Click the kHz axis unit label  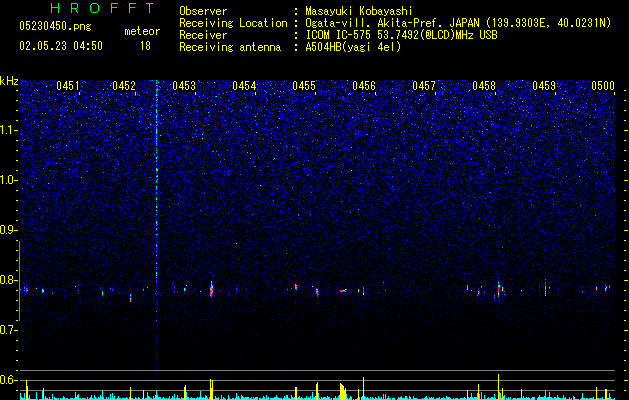9,81
